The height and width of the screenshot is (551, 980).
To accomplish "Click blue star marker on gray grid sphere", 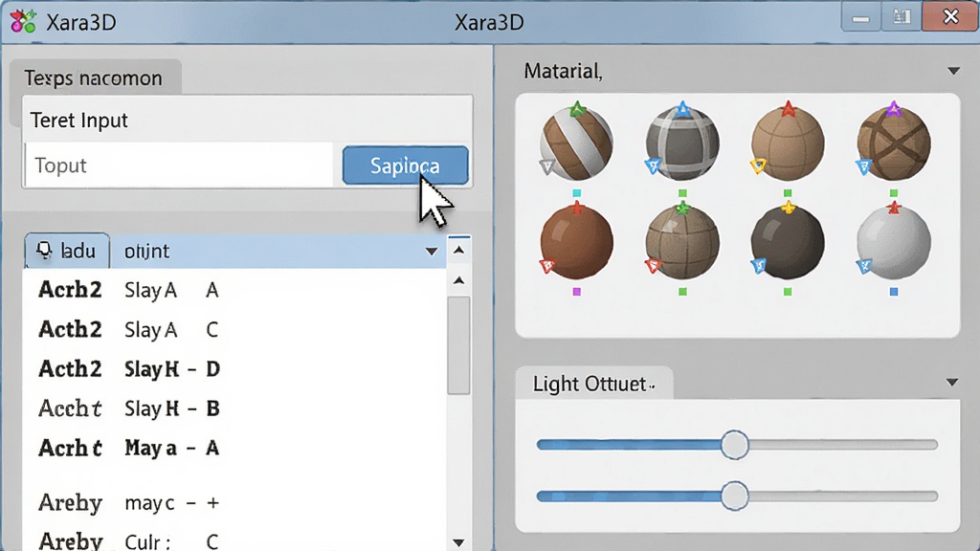I will pos(682,109).
